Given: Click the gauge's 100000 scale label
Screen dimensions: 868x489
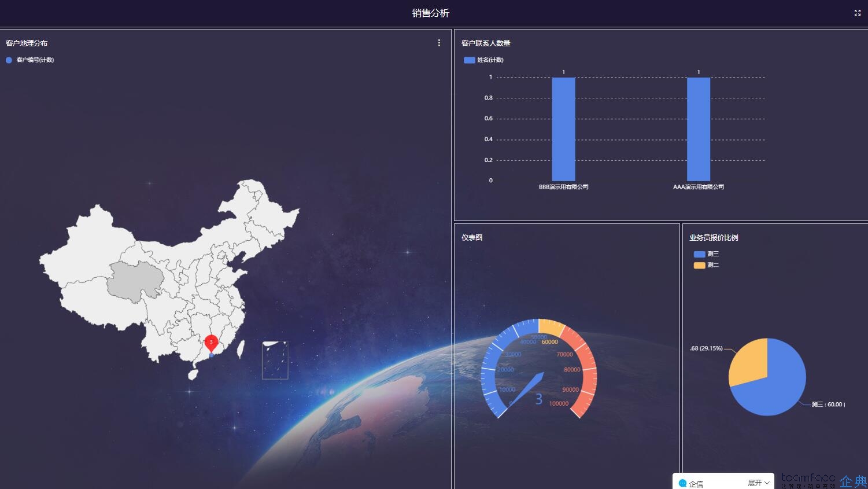Looking at the screenshot, I should (559, 404).
